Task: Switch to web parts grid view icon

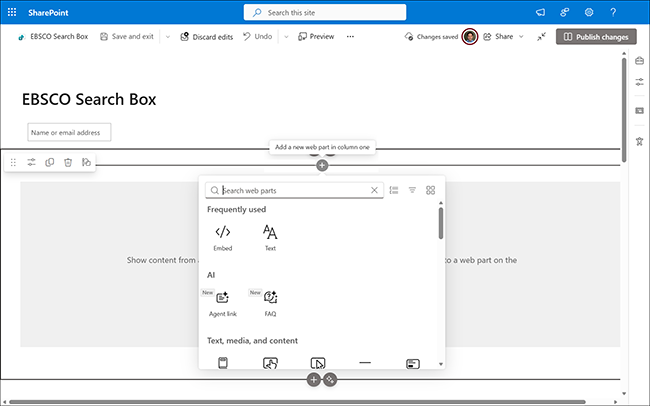Action: [430, 190]
